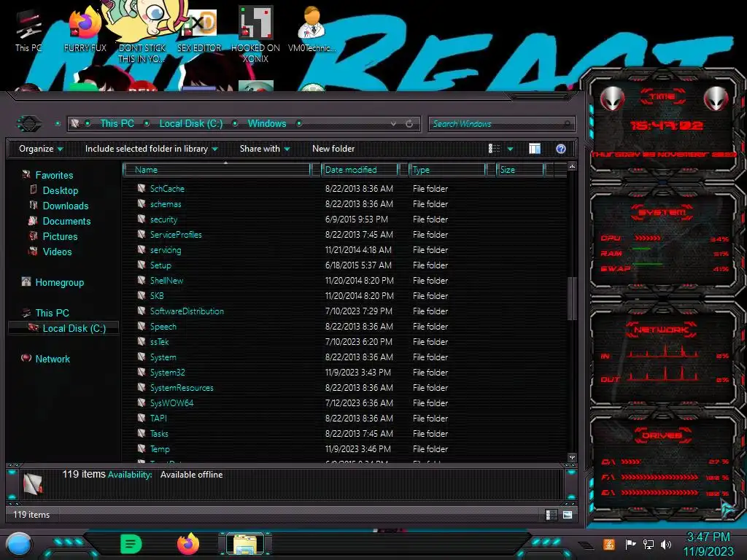Open Documents in Favorites
747x560 pixels.
pos(66,221)
